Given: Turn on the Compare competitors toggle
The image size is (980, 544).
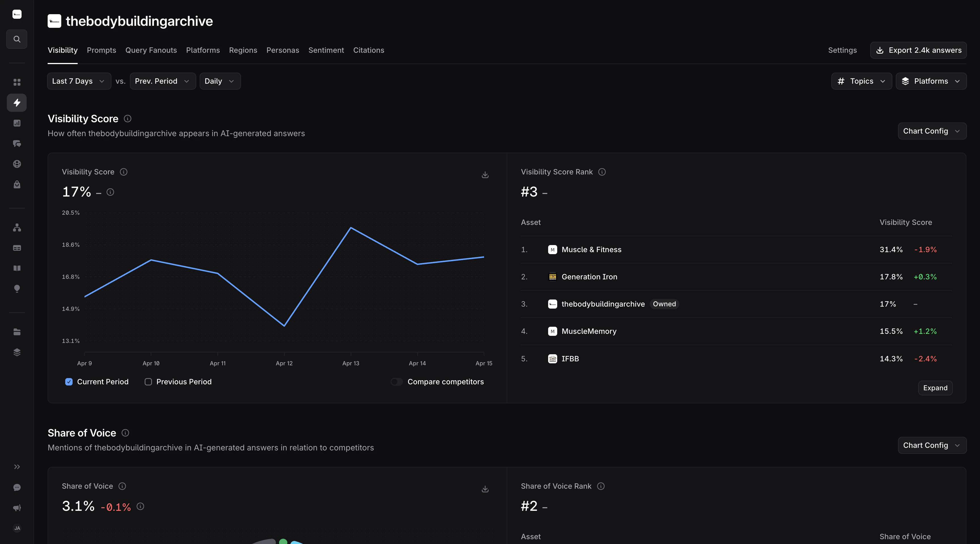Looking at the screenshot, I should [396, 381].
